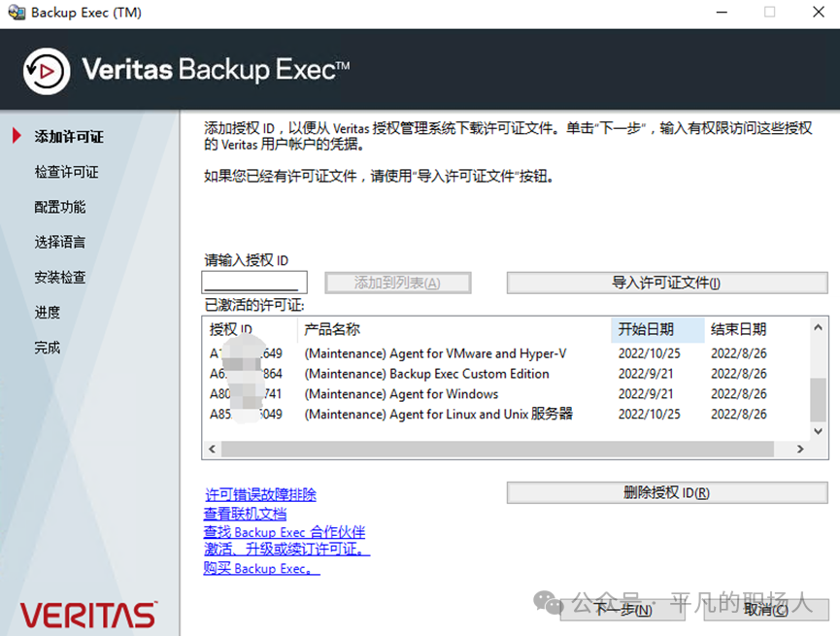Click the horizontal scrollbar right arrow
Image resolution: width=840 pixels, height=636 pixels.
click(x=799, y=450)
